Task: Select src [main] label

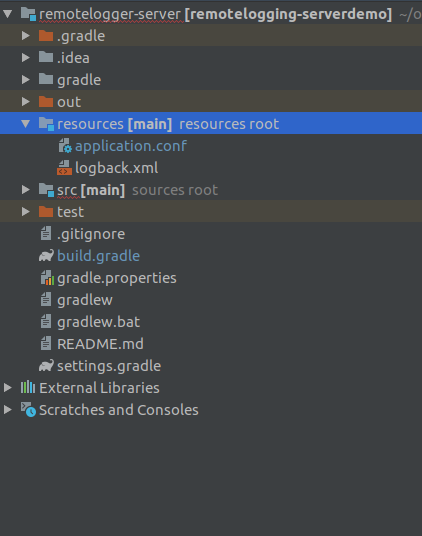Action: [x=91, y=190]
